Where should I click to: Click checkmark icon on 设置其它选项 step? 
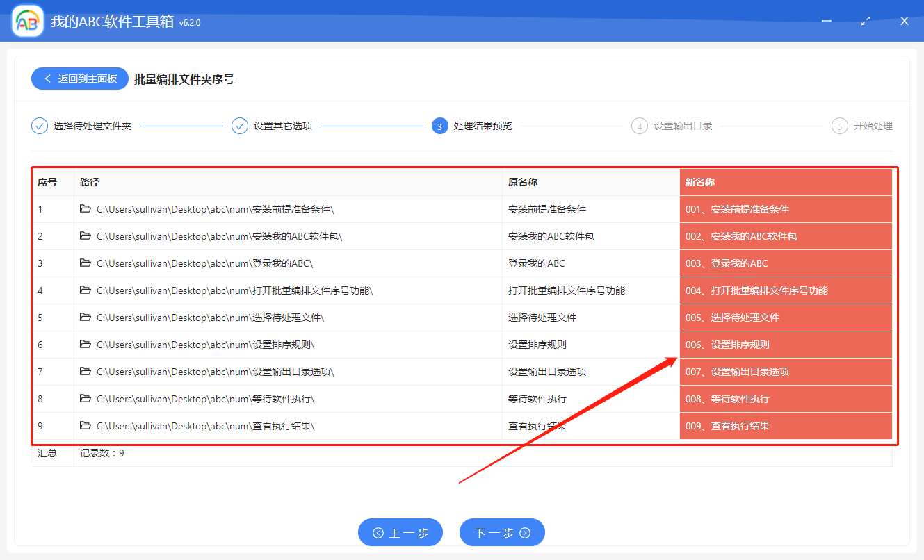[240, 126]
